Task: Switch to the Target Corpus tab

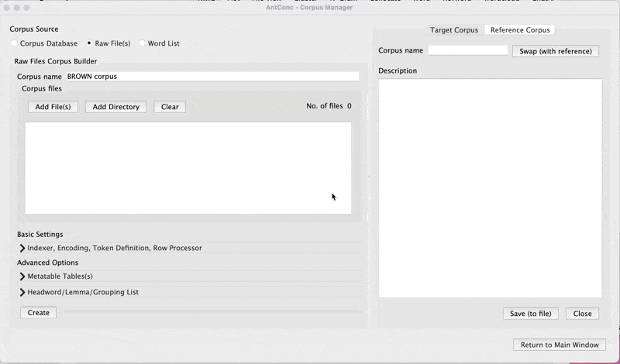Action: [454, 30]
